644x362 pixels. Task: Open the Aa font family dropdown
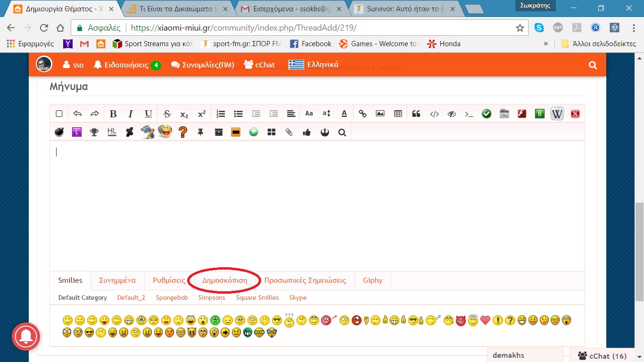tap(309, 114)
